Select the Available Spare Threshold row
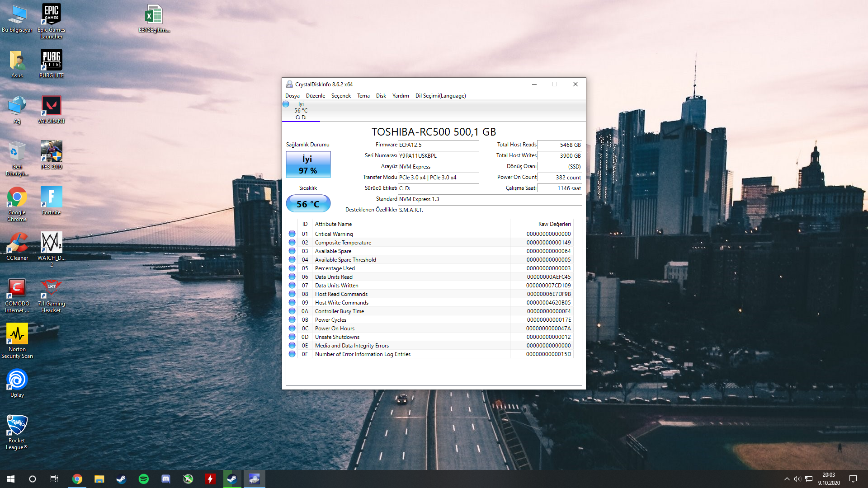Image resolution: width=868 pixels, height=488 pixels. point(430,260)
